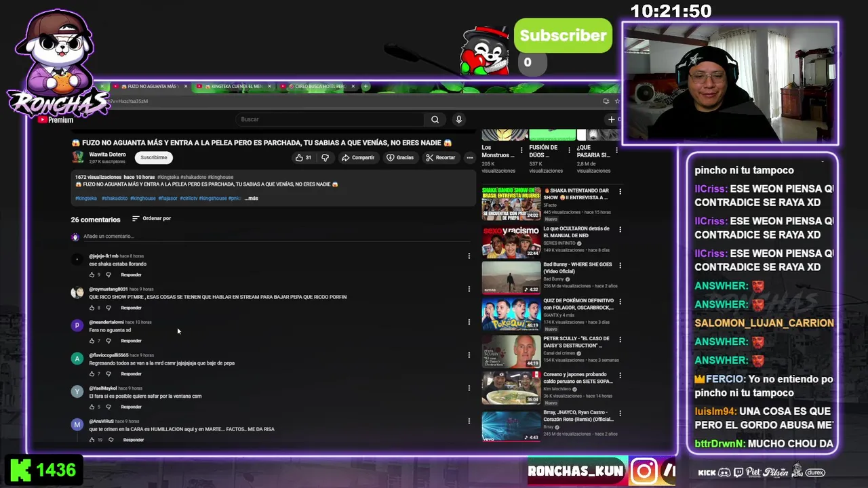The image size is (868, 488).
Task: Like the video with 31 likes
Action: click(x=302, y=157)
